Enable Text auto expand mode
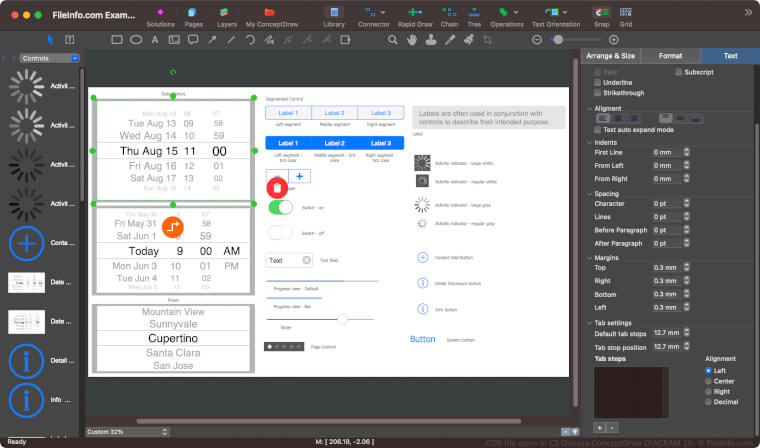The height and width of the screenshot is (448, 760). pyautogui.click(x=598, y=130)
